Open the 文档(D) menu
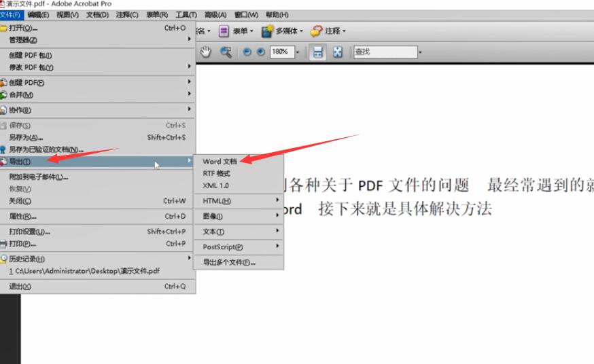 (x=97, y=15)
